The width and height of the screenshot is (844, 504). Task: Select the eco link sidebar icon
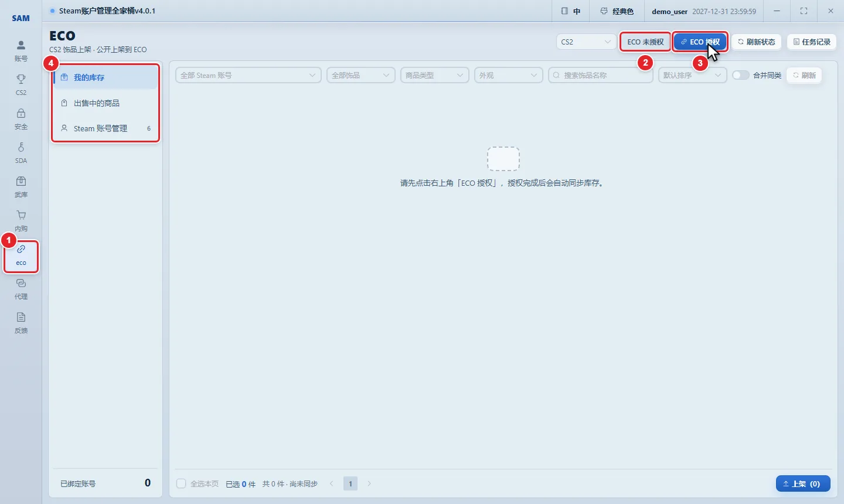coord(21,256)
